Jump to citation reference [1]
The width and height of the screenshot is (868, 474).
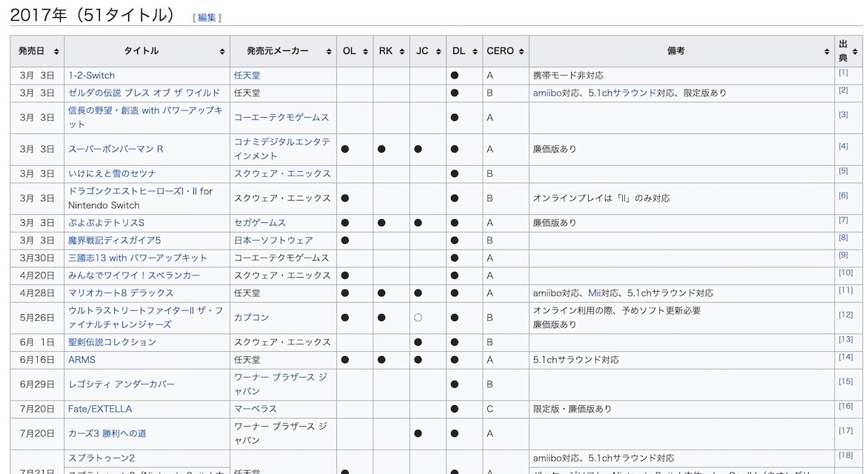tap(843, 73)
